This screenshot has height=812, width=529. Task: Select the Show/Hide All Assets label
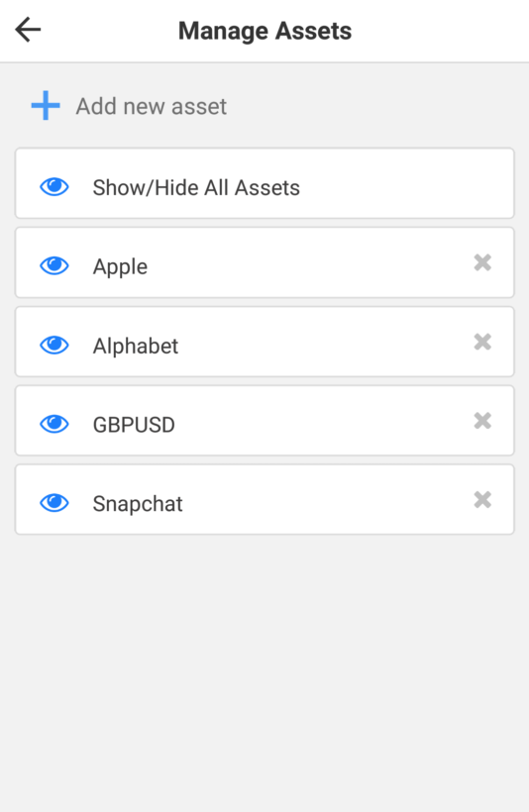pyautogui.click(x=196, y=187)
